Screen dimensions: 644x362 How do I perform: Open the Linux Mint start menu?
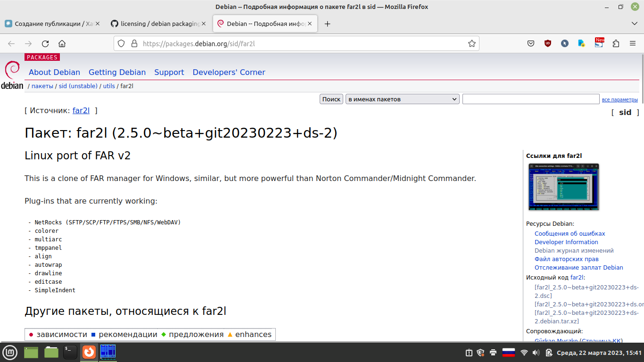(10, 352)
